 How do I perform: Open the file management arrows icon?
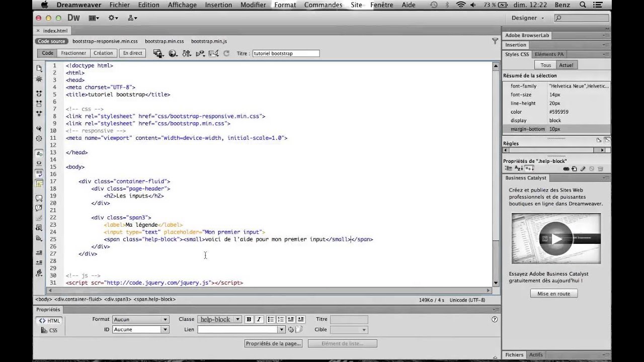(x=187, y=53)
